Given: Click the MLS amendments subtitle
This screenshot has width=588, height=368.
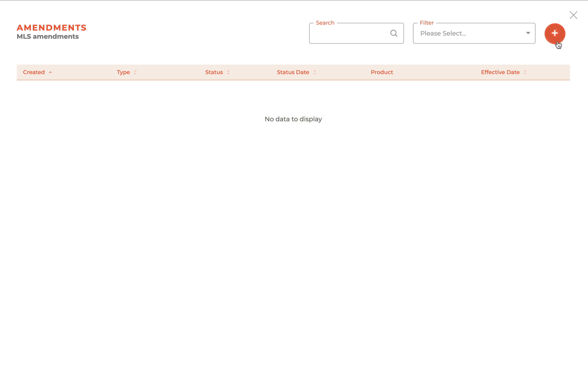Looking at the screenshot, I should click(48, 37).
